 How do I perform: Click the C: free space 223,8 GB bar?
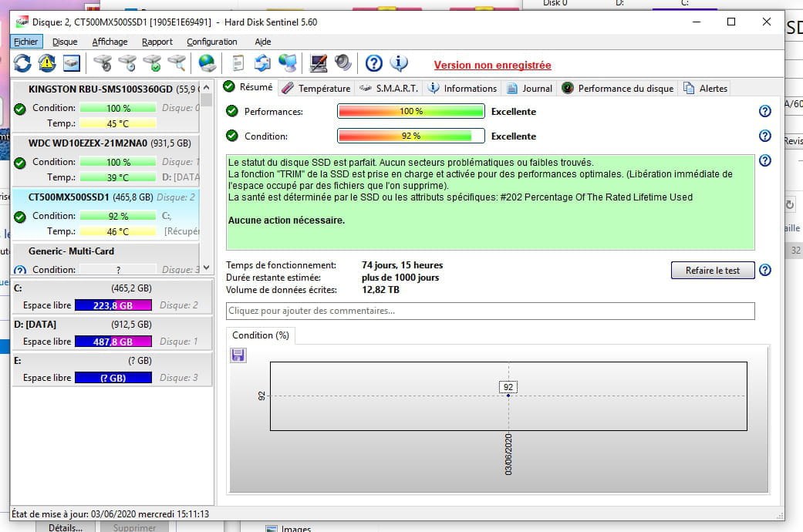[113, 305]
